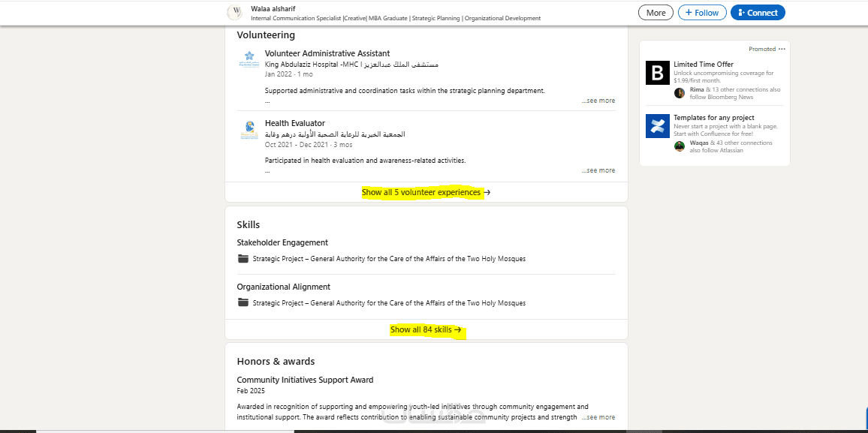
Task: Click folder icon under Stakeholder Engagement skill
Action: point(243,259)
